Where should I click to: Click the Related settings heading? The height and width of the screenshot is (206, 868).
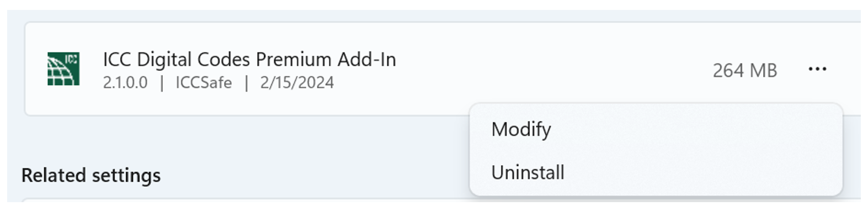pos(91,175)
